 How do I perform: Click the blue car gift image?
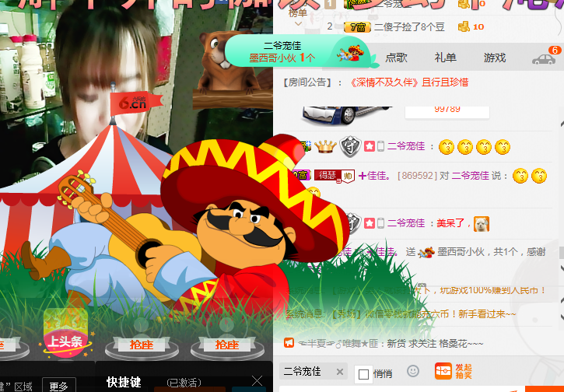345,115
